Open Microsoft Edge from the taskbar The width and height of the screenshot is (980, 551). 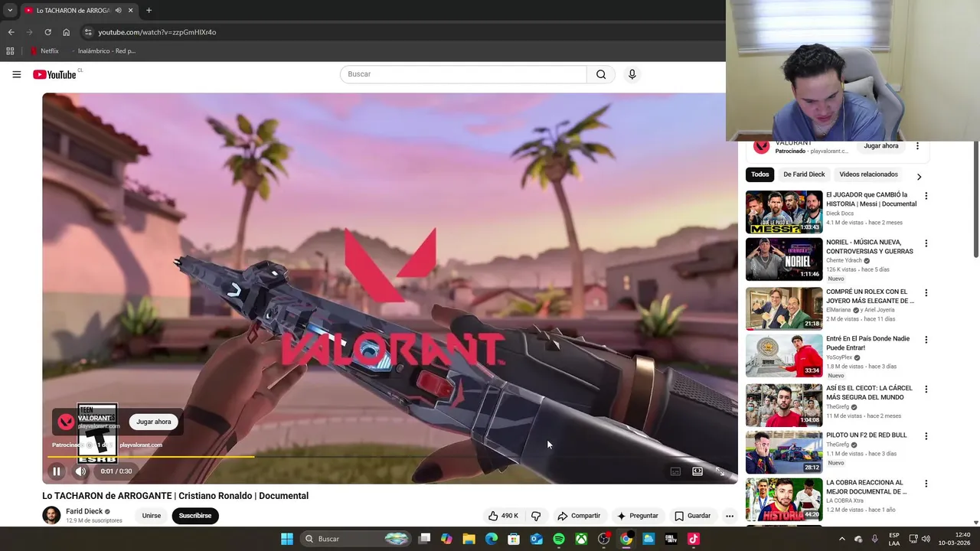pos(492,539)
